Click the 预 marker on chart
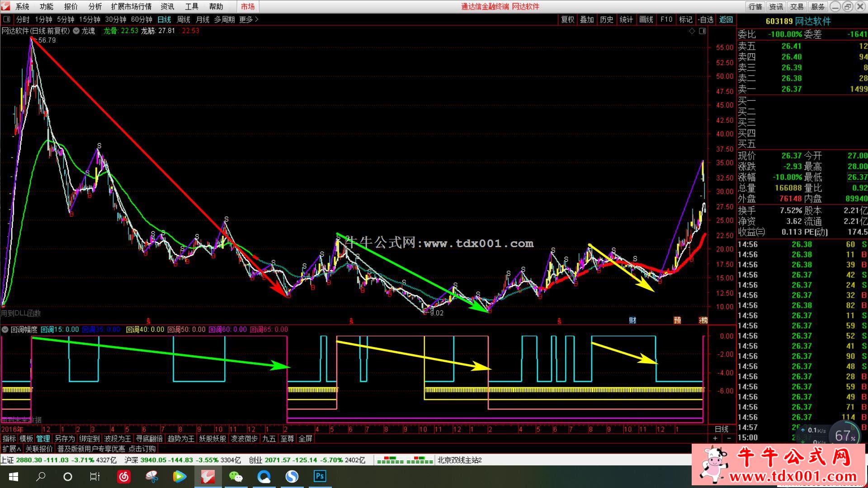The height and width of the screenshot is (488, 868). (x=677, y=320)
